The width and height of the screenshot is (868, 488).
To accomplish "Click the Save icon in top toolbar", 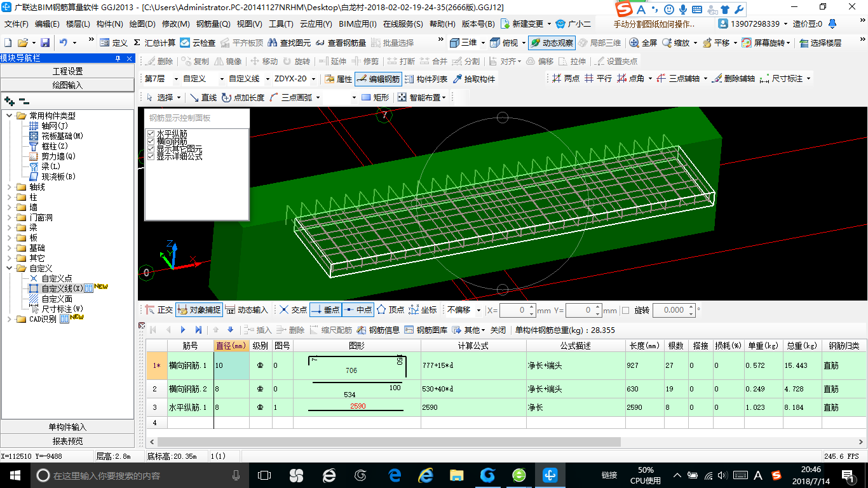I will click(x=45, y=43).
